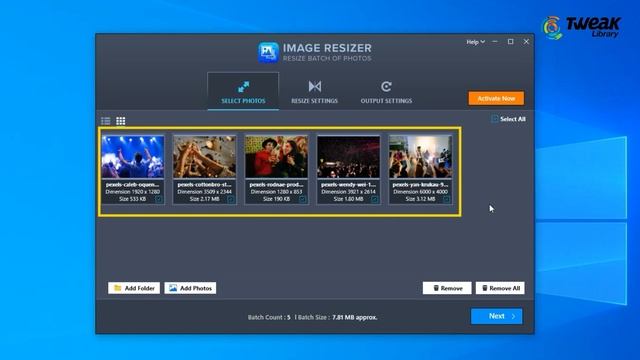
Task: Tick the Select All checkbox
Action: pos(495,119)
